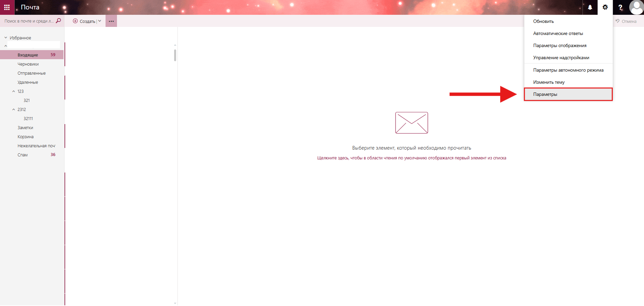644x306 pixels.
Task: Click the search magnifier icon
Action: tap(58, 21)
